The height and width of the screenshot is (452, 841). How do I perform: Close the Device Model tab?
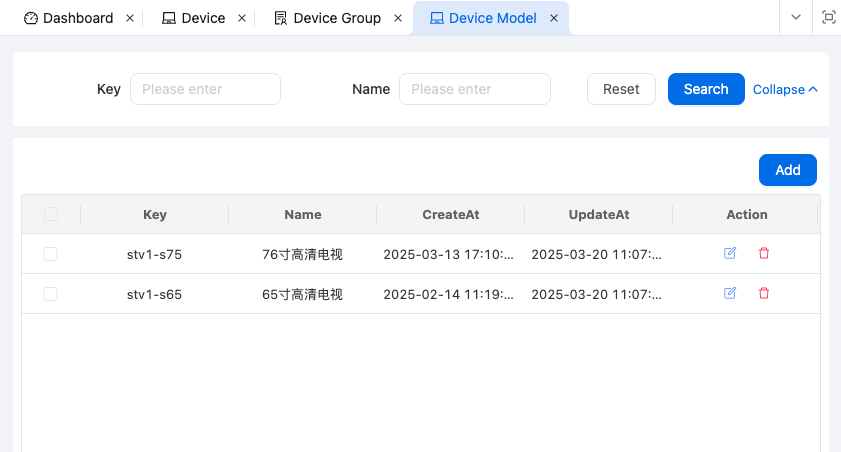coord(553,18)
